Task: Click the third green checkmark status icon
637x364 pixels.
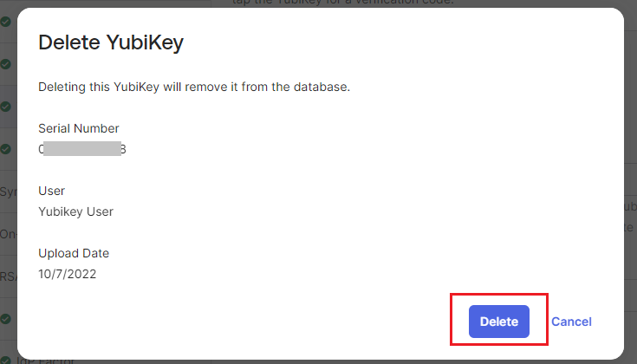Action: (5, 107)
